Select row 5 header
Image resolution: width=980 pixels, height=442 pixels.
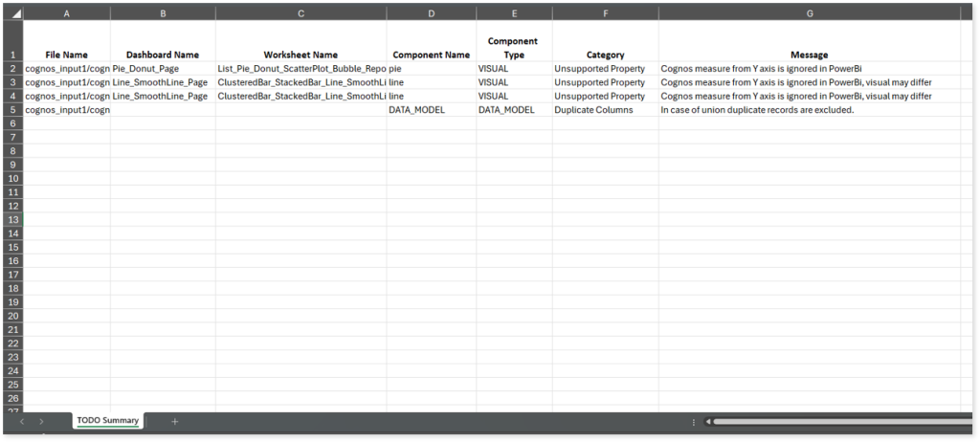point(13,110)
